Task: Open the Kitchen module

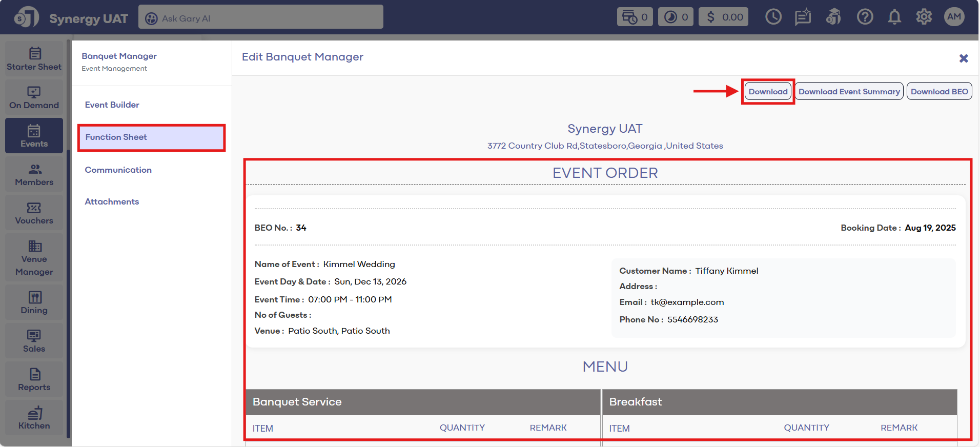Action: 34,418
